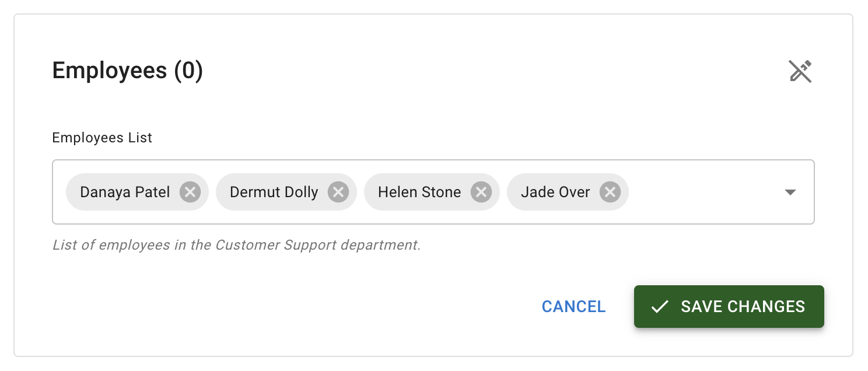Toggle editing mode with the crossed pencil
This screenshot has width=868, height=371.
click(801, 71)
